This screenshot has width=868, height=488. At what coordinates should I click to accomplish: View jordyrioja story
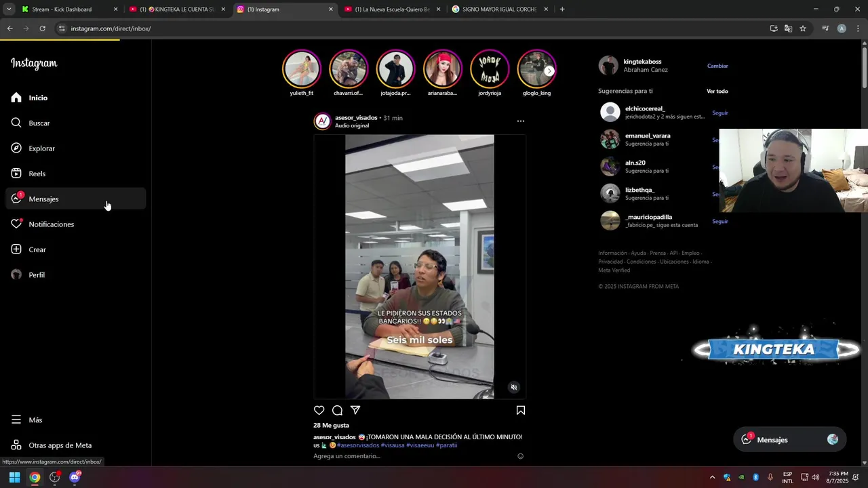490,68
